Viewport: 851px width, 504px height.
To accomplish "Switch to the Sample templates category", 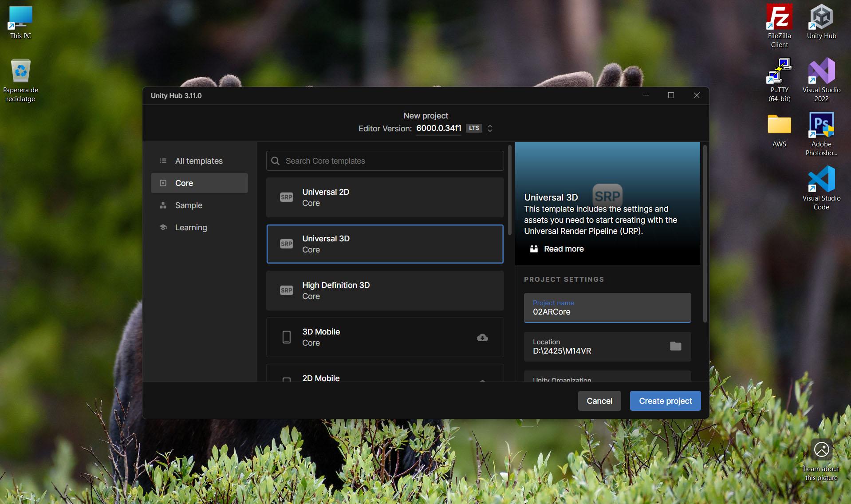I will coord(189,205).
